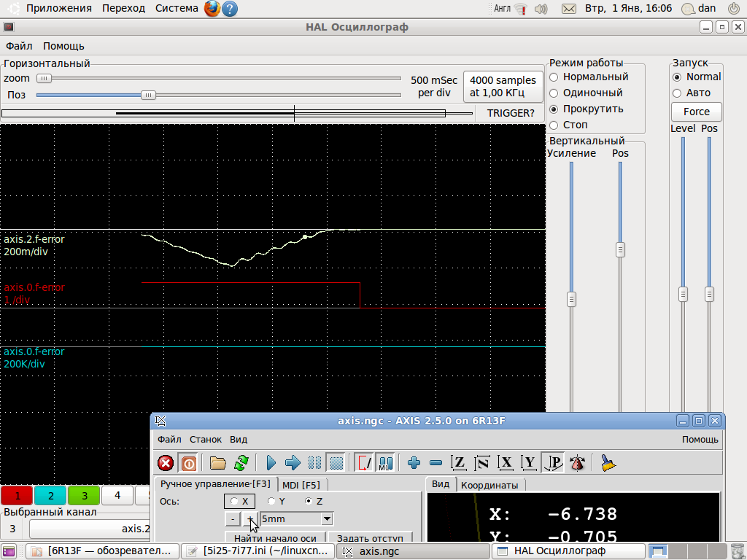Click the zoom in plus icon

pyautogui.click(x=414, y=463)
